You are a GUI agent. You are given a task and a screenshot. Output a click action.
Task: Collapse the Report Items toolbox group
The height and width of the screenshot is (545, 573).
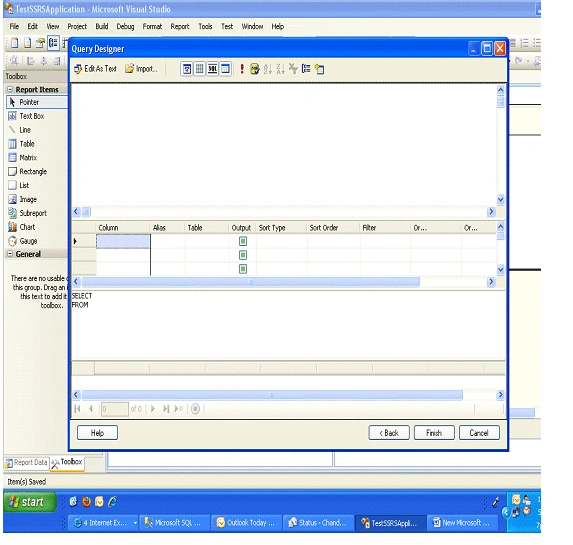point(10,89)
